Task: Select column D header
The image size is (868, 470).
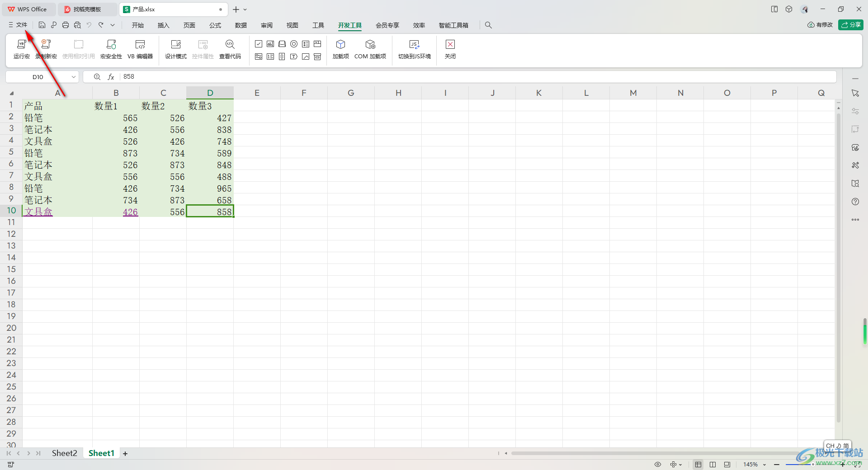Action: coord(210,93)
